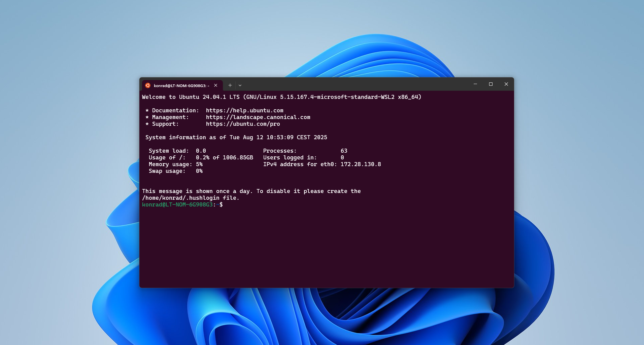Click the System information date line
Screen dimensions: 644x345
click(x=236, y=137)
